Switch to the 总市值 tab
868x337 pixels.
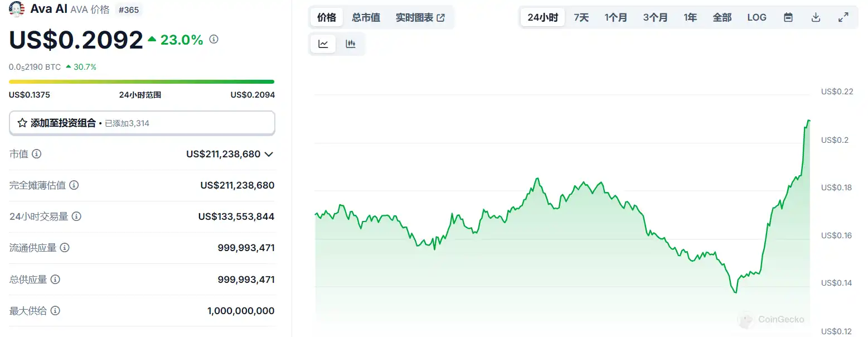366,17
